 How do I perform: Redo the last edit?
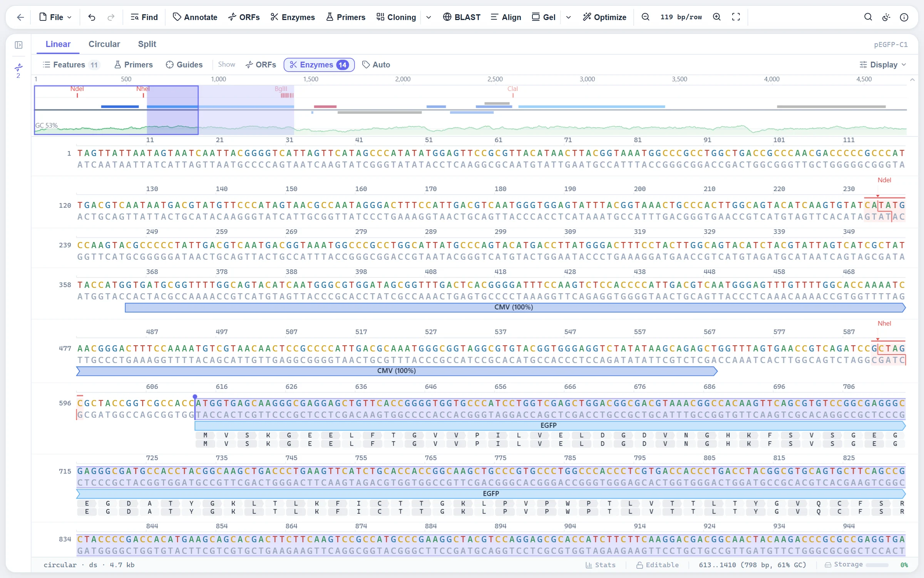111,17
